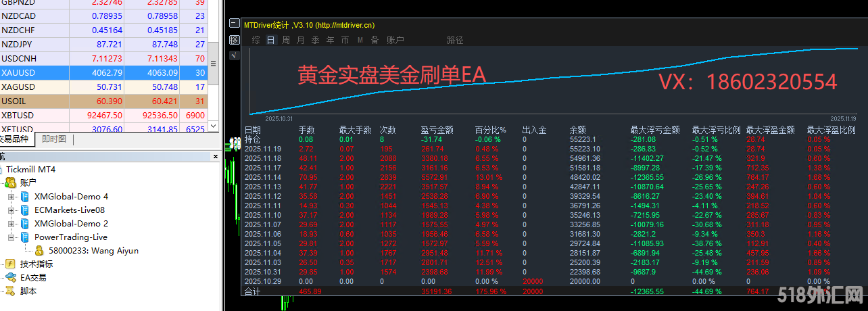
Task: Select the XAUUSD row in Market Watch
Action: pyautogui.click(x=104, y=72)
